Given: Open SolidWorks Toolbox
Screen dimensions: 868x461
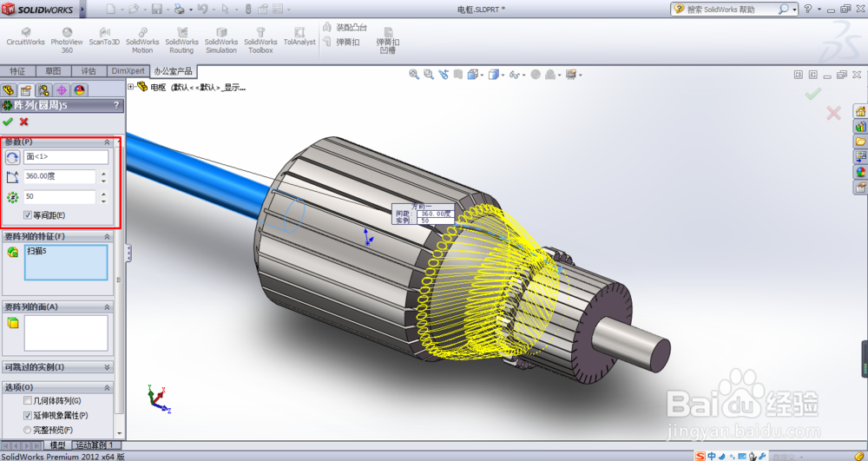Looking at the screenshot, I should pos(260,41).
